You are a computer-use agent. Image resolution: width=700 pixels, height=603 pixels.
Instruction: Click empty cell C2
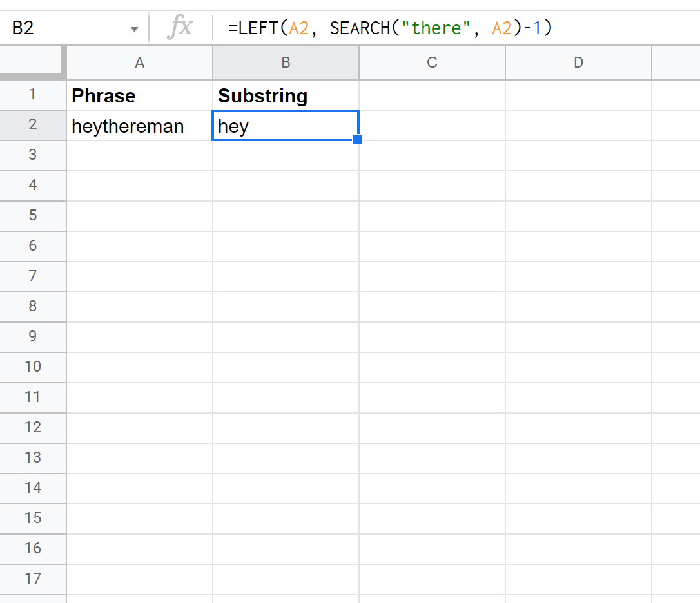click(432, 126)
